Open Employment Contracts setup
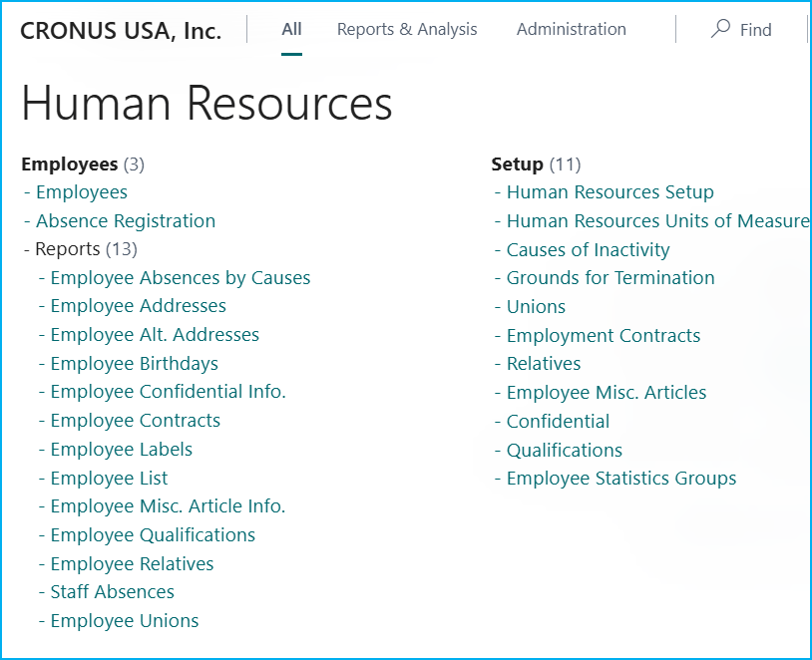 pyautogui.click(x=604, y=336)
